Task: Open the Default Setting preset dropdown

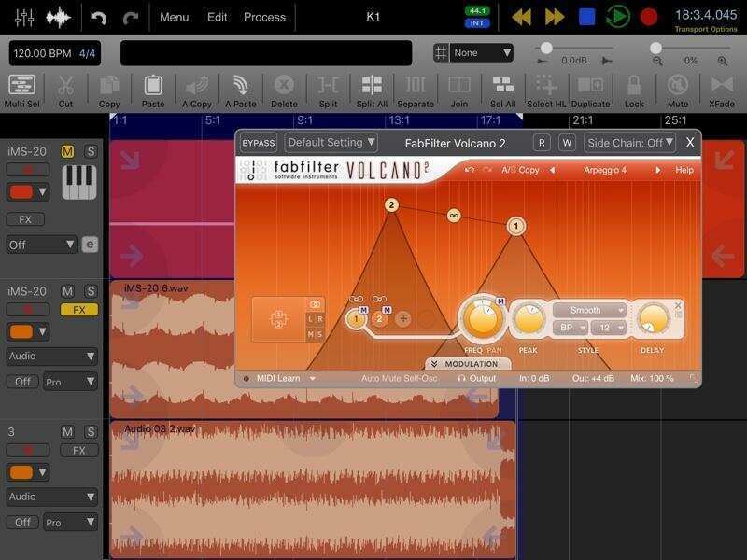Action: [331, 143]
